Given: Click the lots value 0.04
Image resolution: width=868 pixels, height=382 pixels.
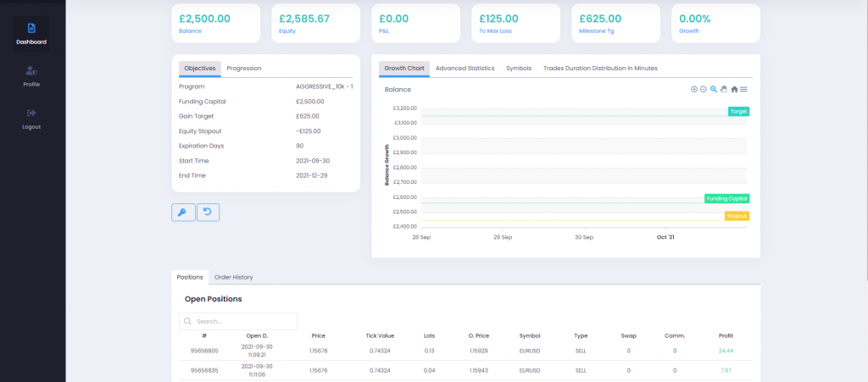Looking at the screenshot, I should pyautogui.click(x=429, y=370).
